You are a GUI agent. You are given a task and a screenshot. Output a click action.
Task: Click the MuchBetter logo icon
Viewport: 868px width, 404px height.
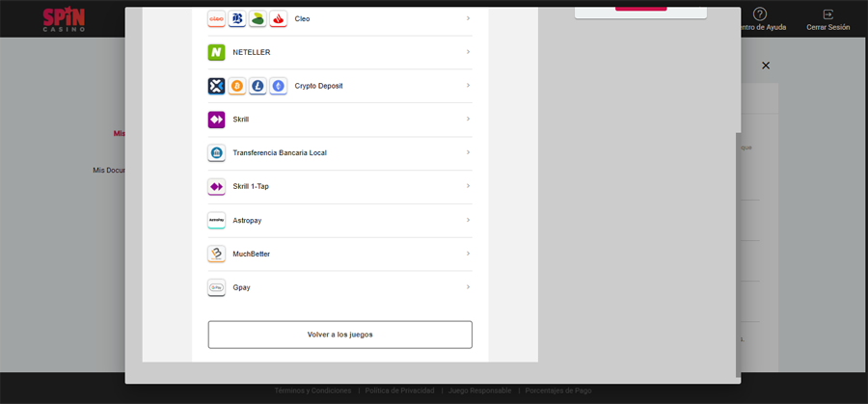216,254
